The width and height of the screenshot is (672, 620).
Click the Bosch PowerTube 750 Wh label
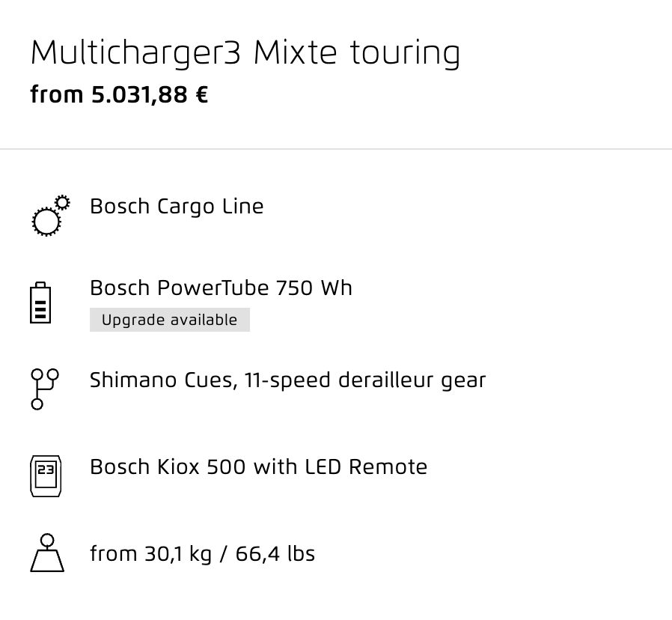pyautogui.click(x=222, y=288)
